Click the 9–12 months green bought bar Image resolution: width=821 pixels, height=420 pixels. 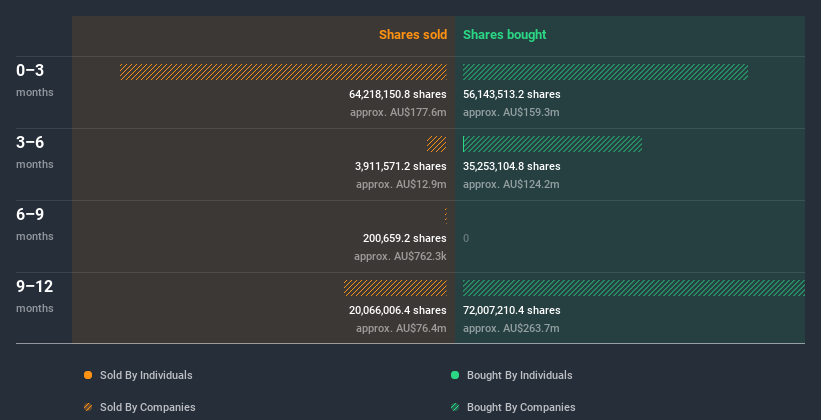click(634, 288)
